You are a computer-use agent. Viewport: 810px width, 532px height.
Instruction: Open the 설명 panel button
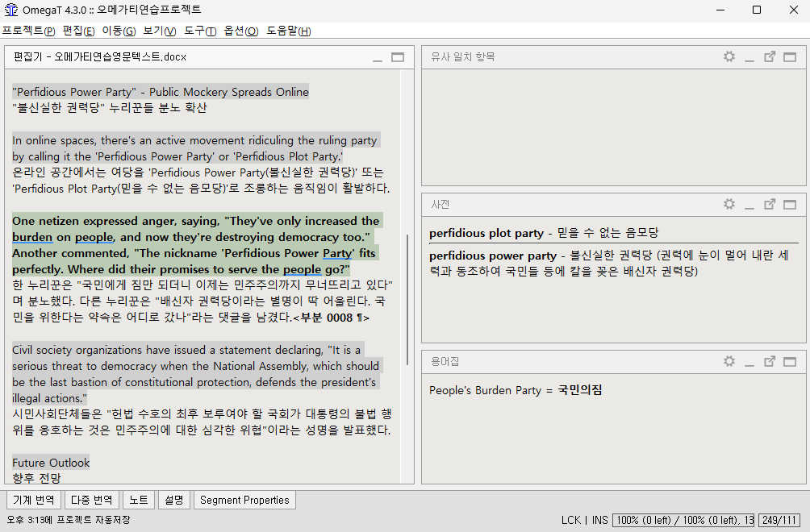[174, 500]
